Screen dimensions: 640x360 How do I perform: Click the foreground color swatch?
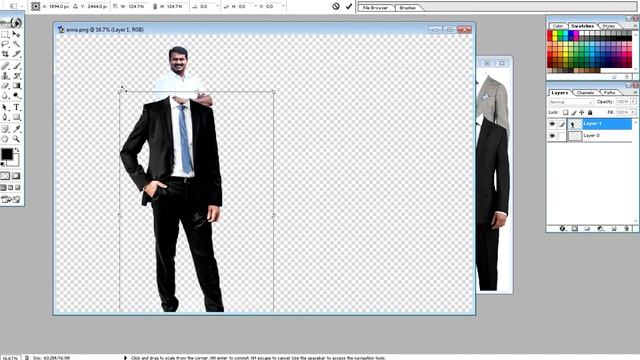[7, 154]
